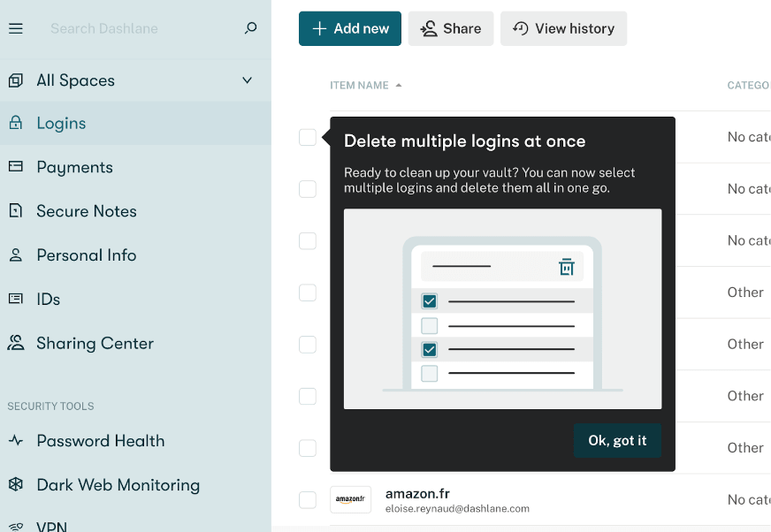Image resolution: width=771 pixels, height=532 pixels.
Task: Open Payments via its card icon
Action: (16, 167)
